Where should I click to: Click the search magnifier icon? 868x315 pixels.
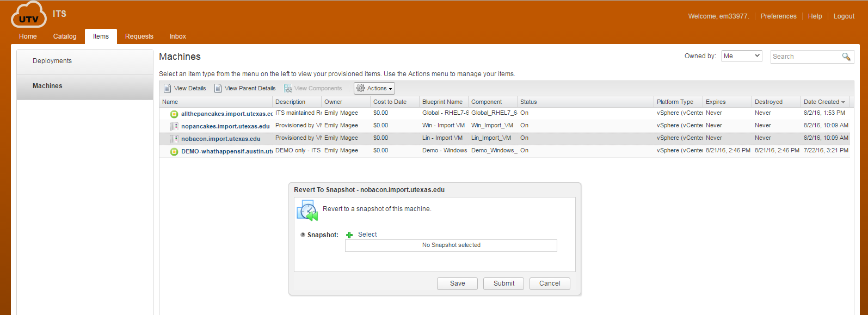[846, 57]
